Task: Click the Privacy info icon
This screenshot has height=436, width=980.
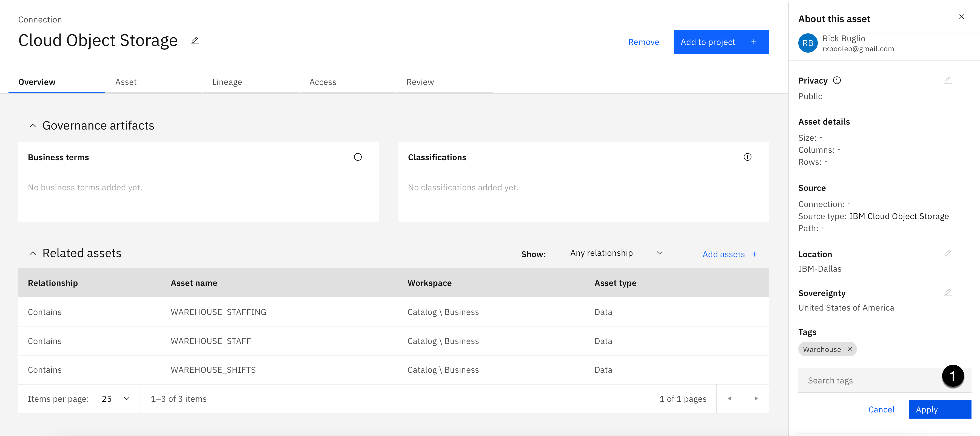Action: click(x=837, y=80)
